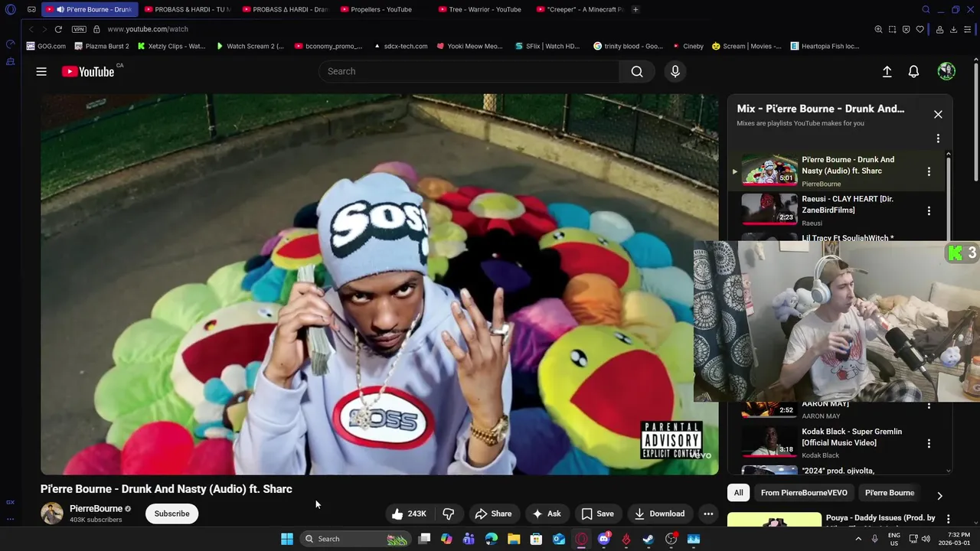Switch to Tree - Warrior - YouTube tab

(x=479, y=9)
